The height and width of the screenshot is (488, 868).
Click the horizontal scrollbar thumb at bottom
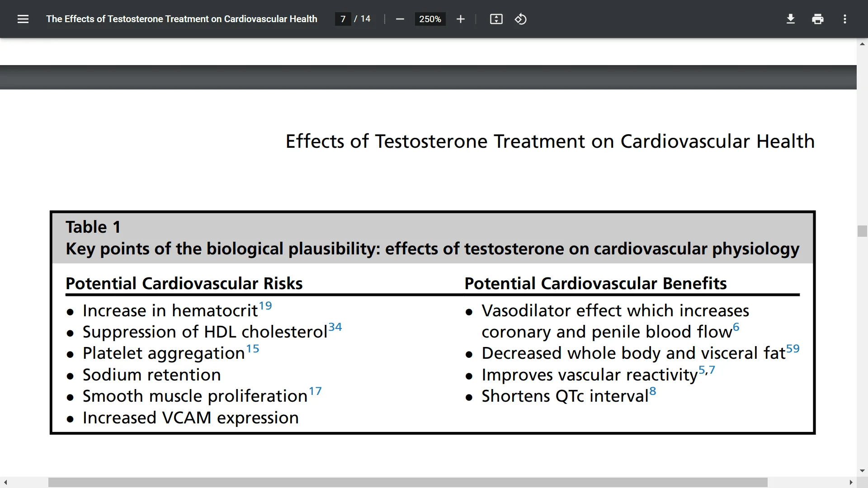tap(407, 483)
